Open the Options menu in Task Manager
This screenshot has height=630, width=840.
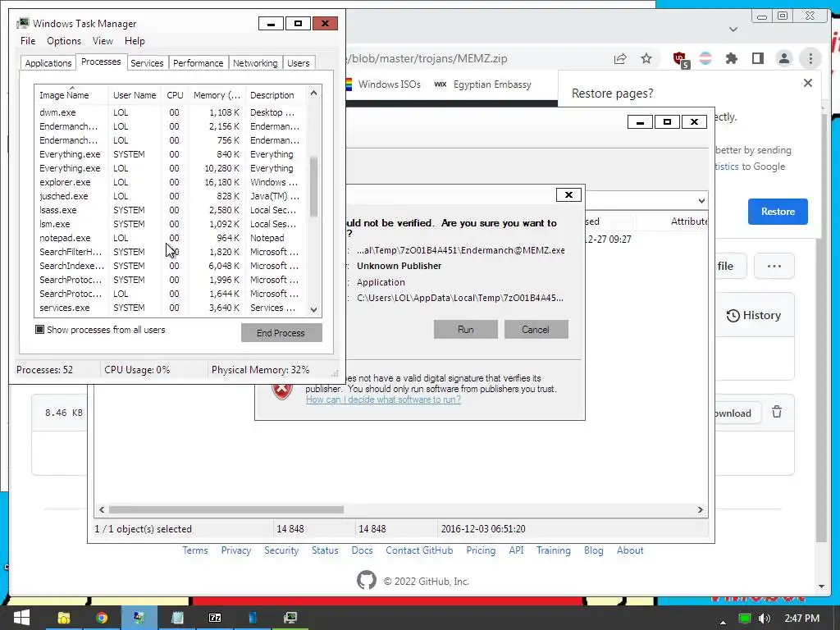(x=64, y=41)
